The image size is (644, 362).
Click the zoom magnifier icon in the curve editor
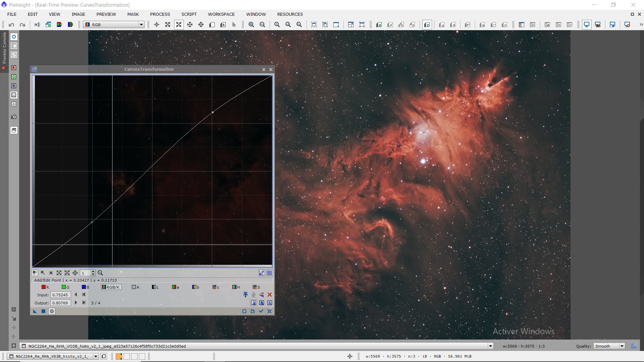(x=100, y=273)
